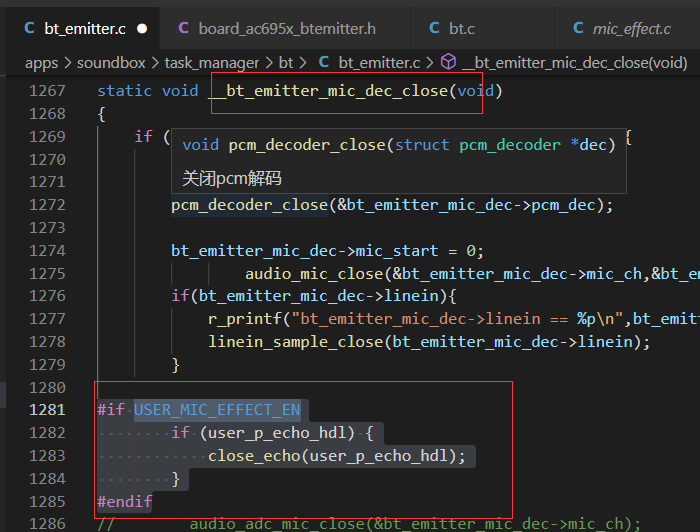Click user_p_echo_hdl in the if condition line 1282
Screen dimensions: 700x532
click(277, 433)
